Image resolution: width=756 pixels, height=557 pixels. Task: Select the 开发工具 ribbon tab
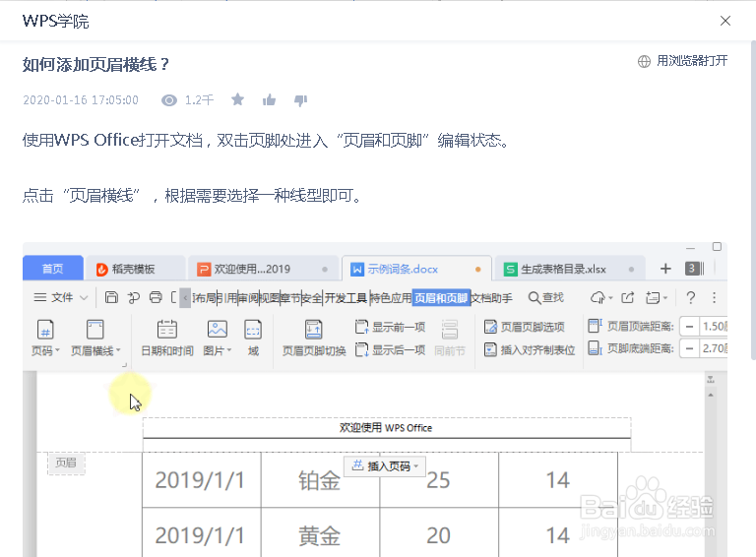(x=346, y=298)
